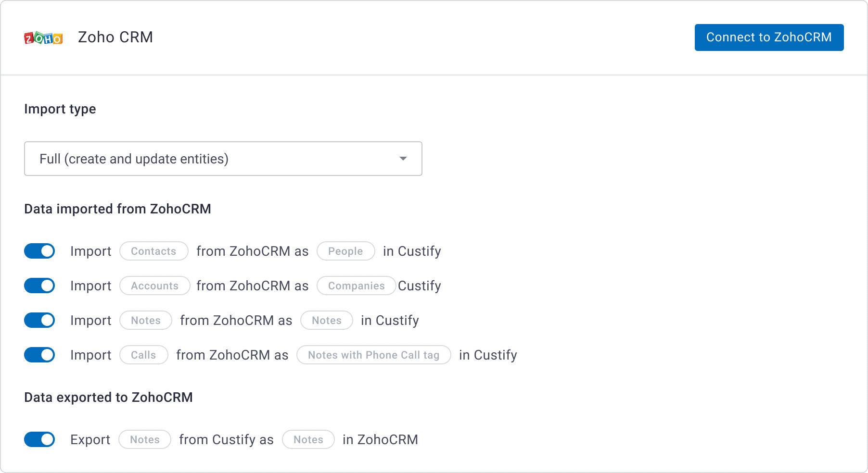Screen dimensions: 868x473
Task: Click the Data imported from ZohoCRM heading
Action: pos(118,209)
